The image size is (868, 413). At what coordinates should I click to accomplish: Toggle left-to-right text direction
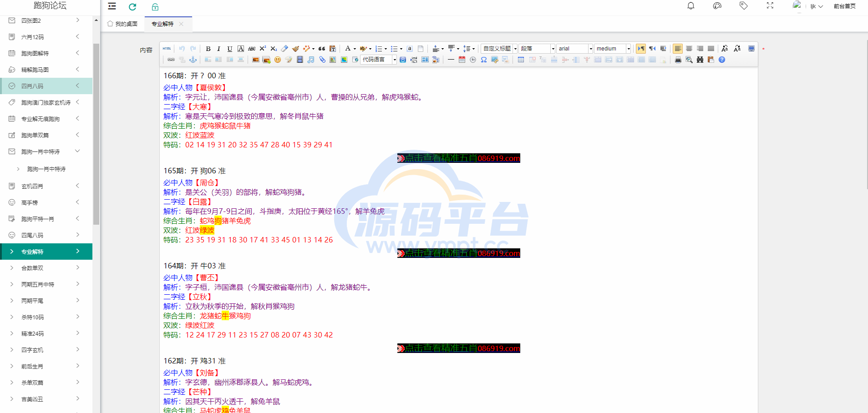tap(641, 49)
